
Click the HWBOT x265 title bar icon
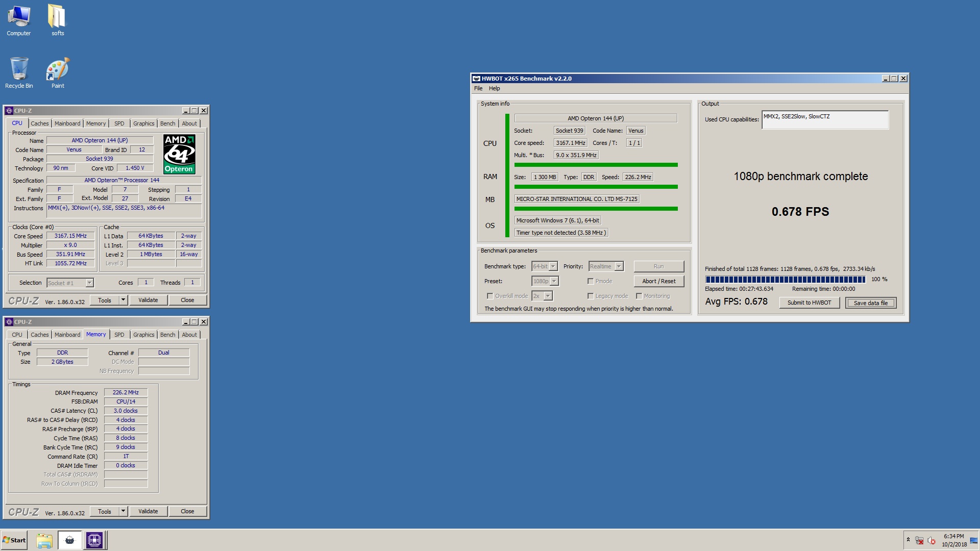click(x=476, y=79)
